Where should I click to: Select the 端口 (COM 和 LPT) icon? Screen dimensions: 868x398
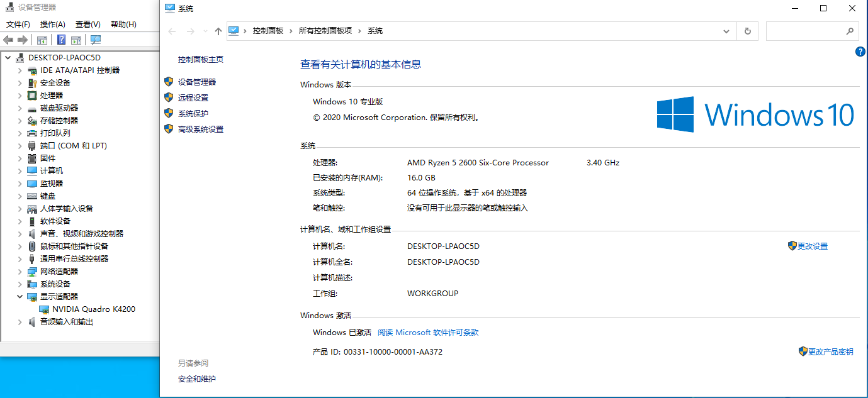(32, 145)
